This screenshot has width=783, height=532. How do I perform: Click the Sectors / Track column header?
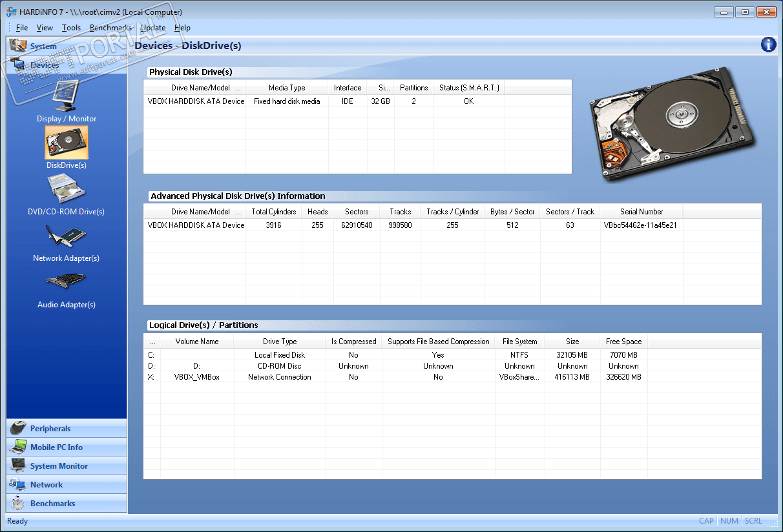point(570,212)
